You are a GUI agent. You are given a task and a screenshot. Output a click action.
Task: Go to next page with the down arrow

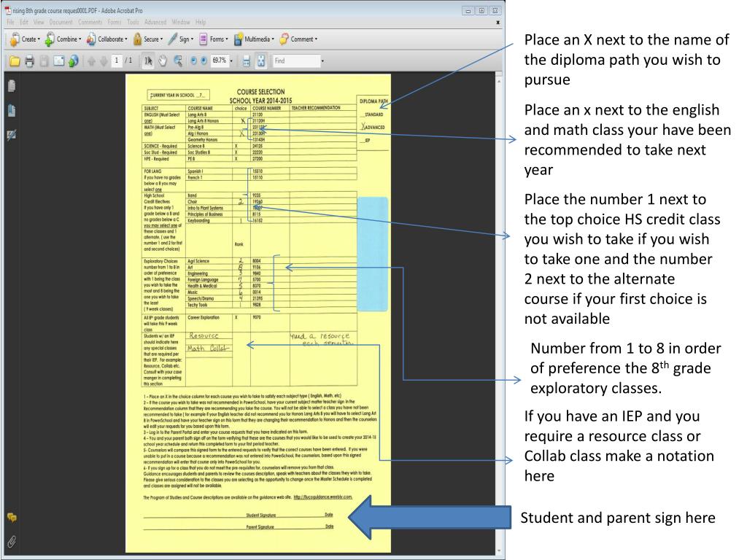click(104, 61)
